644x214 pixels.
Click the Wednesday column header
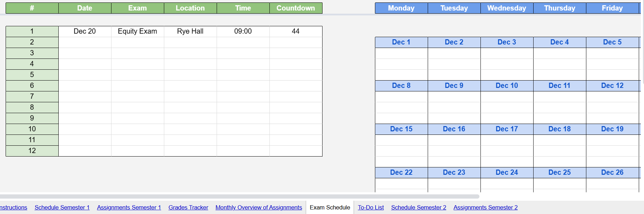[x=507, y=8]
